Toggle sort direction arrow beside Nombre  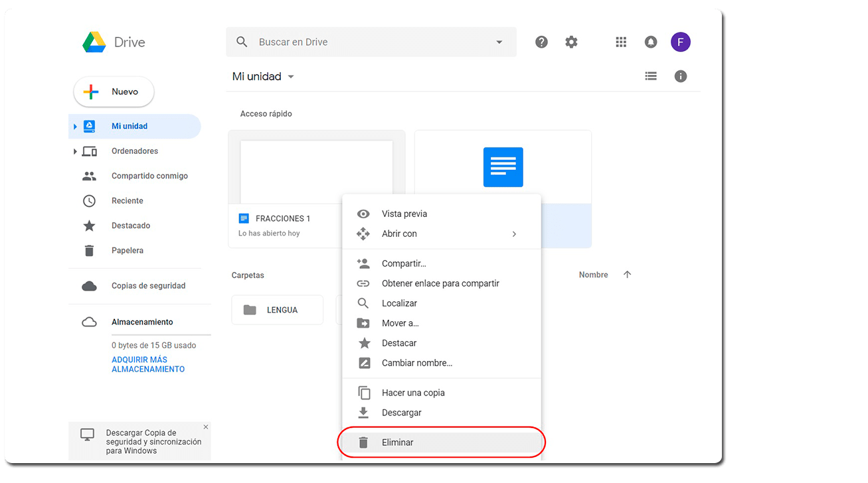[628, 275]
